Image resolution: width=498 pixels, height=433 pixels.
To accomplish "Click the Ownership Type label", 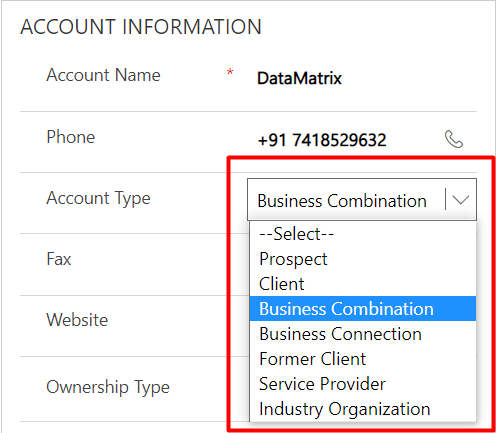I will pos(108,388).
